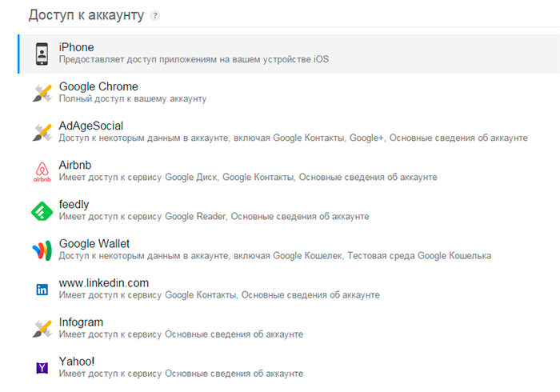Click the AdAgeSocial app icon
Screen dimensions: 560x392
tap(42, 132)
